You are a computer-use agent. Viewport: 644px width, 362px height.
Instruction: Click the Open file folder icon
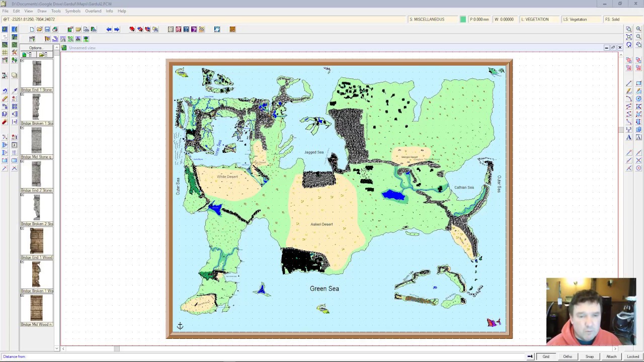coord(39,29)
